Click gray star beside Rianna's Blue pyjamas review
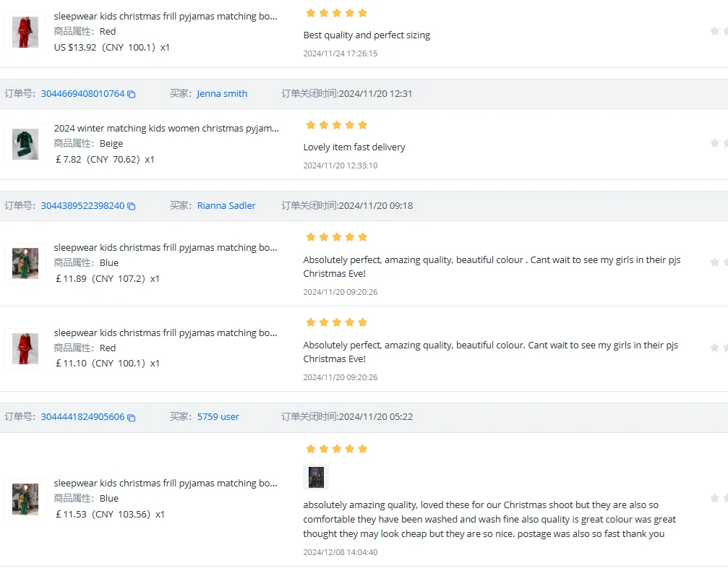The height and width of the screenshot is (571, 728). [x=714, y=262]
